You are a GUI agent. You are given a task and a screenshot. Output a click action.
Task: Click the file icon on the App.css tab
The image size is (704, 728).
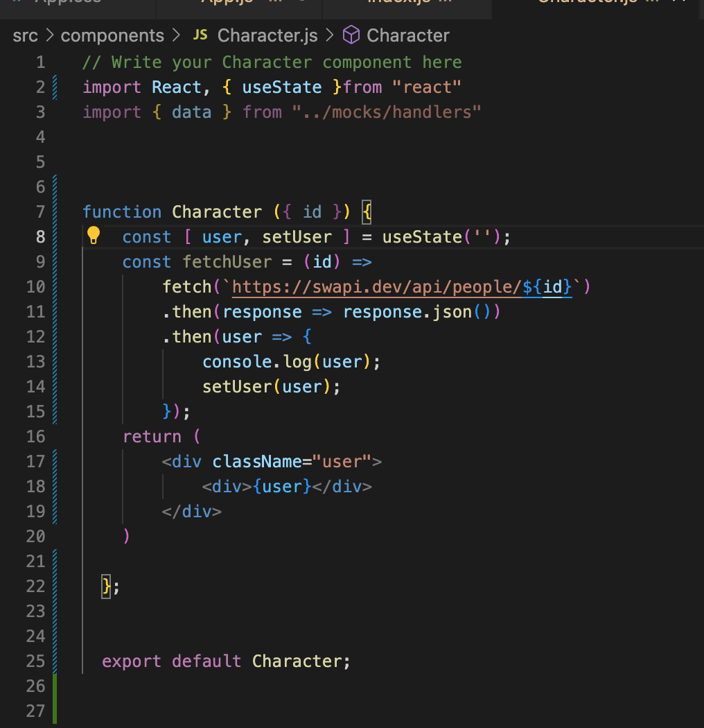[17, 3]
